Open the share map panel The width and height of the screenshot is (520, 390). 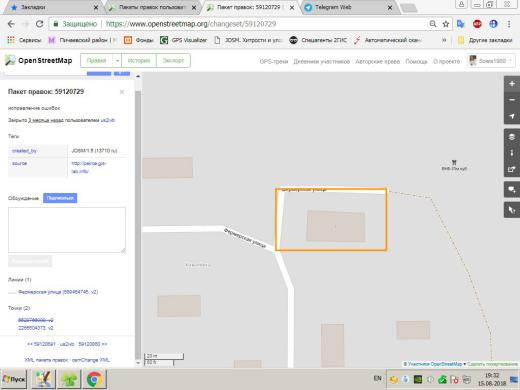point(512,169)
